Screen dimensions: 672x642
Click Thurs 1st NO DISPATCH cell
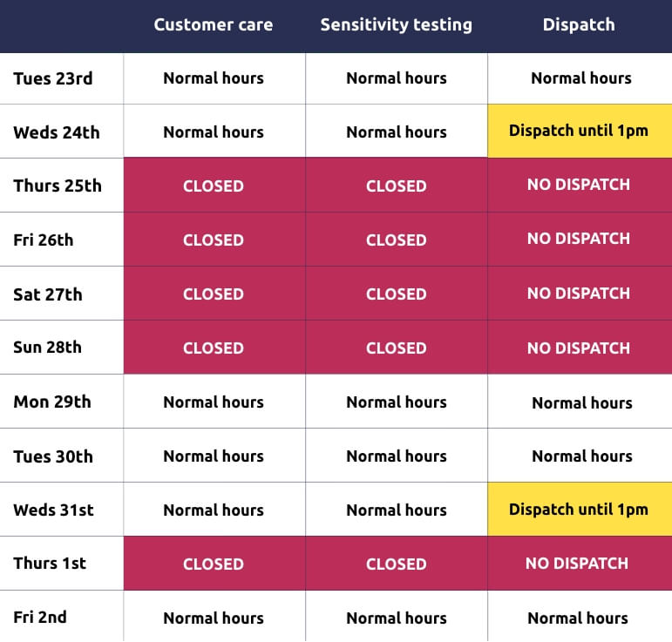point(577,564)
